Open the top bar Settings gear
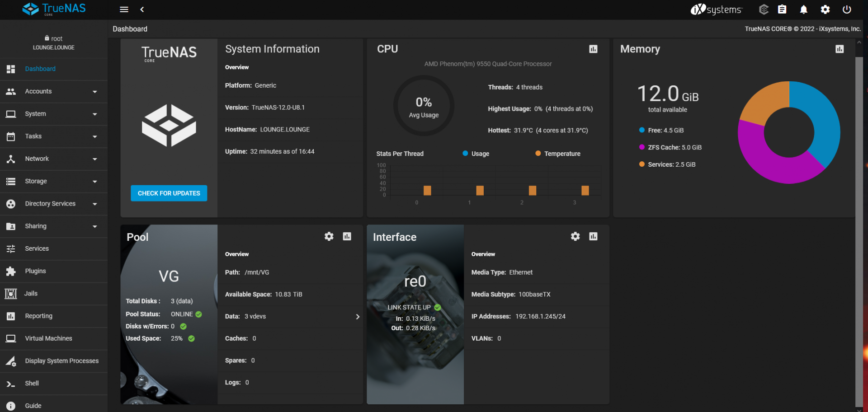The width and height of the screenshot is (868, 412). pos(825,9)
